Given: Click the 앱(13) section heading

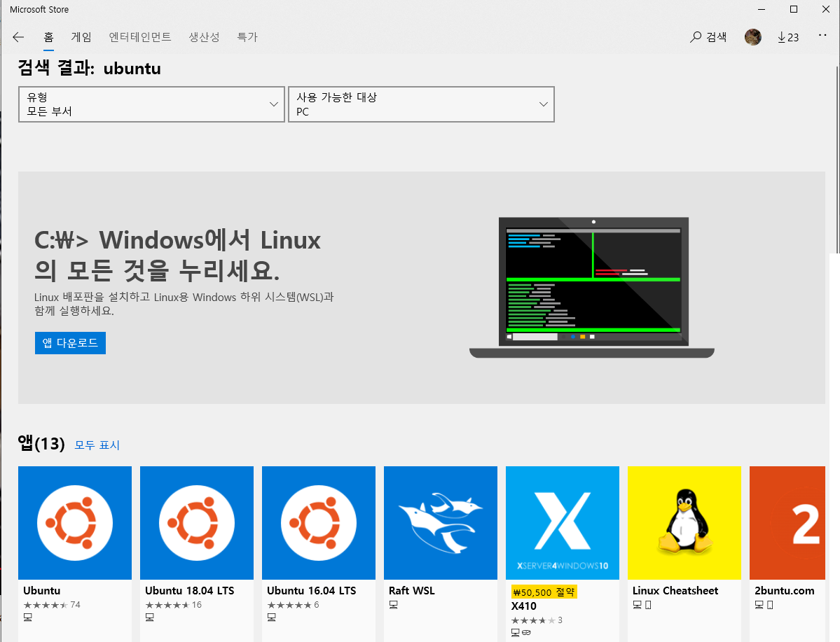Looking at the screenshot, I should pos(41,443).
